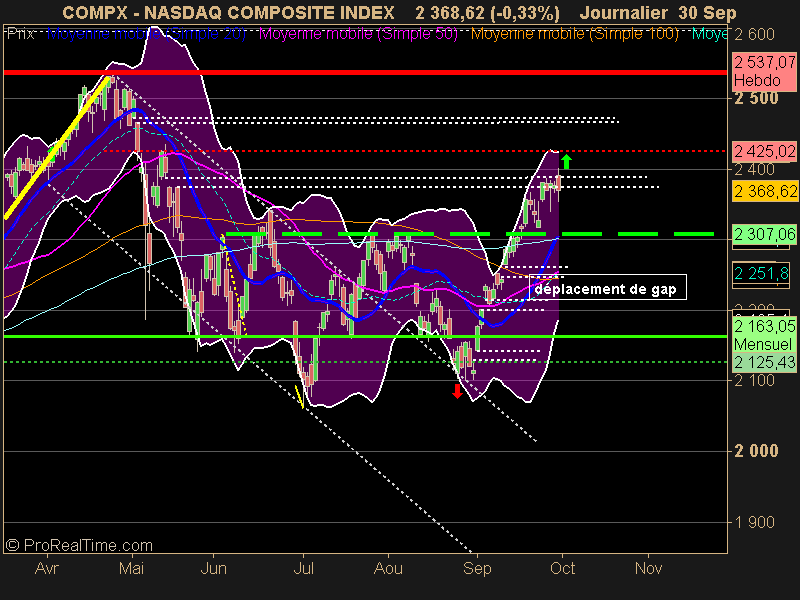Click the 2 163,05 Mensuel price label
800x600 pixels.
coord(764,335)
